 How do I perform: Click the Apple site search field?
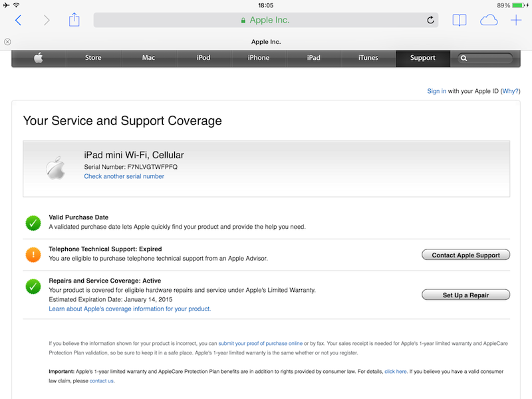pos(485,59)
